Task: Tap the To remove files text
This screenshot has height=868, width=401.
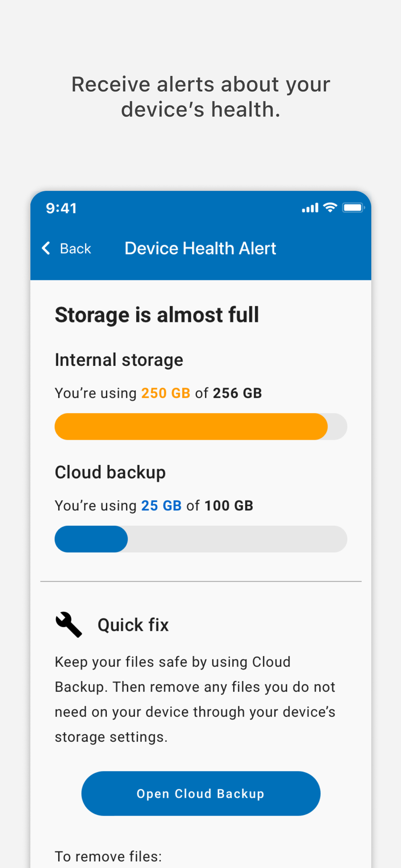Action: click(x=108, y=856)
